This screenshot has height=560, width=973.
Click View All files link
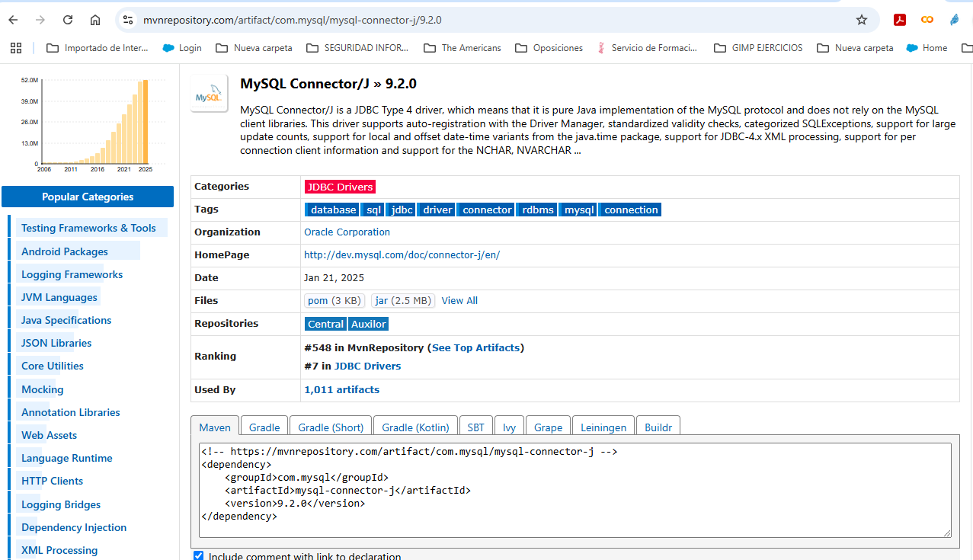tap(459, 301)
